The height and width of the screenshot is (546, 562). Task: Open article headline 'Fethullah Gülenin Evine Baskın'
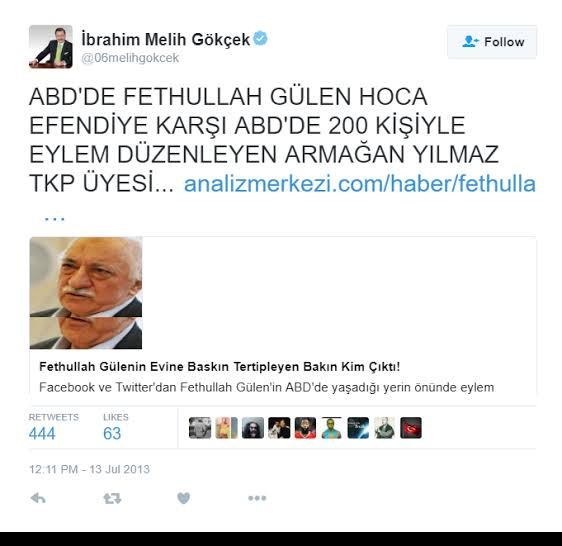pos(219,367)
